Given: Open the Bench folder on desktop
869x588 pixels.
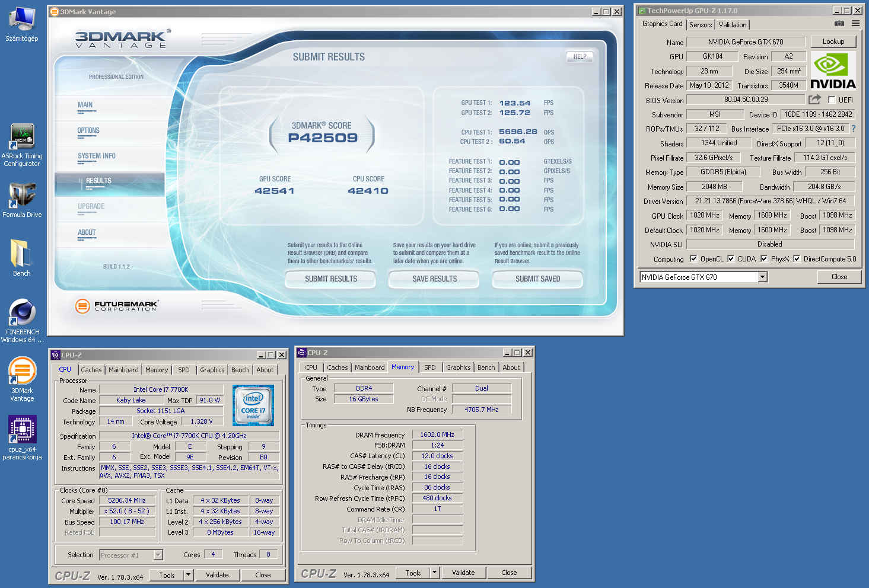Looking at the screenshot, I should pyautogui.click(x=22, y=254).
